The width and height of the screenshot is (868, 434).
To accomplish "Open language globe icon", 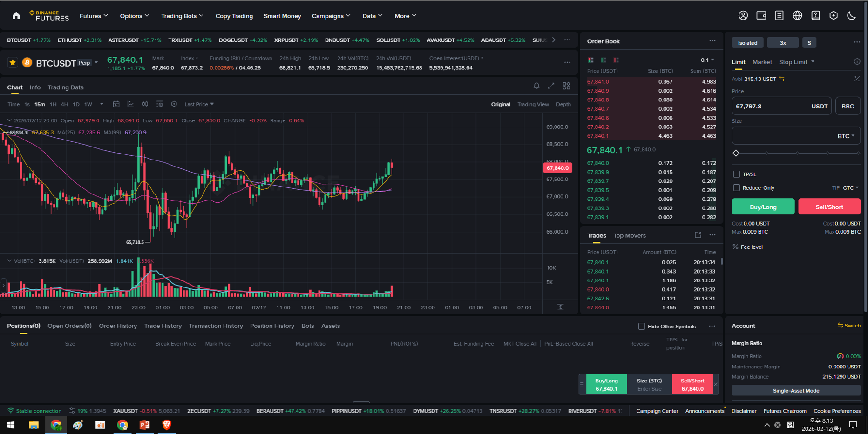I will coord(797,15).
